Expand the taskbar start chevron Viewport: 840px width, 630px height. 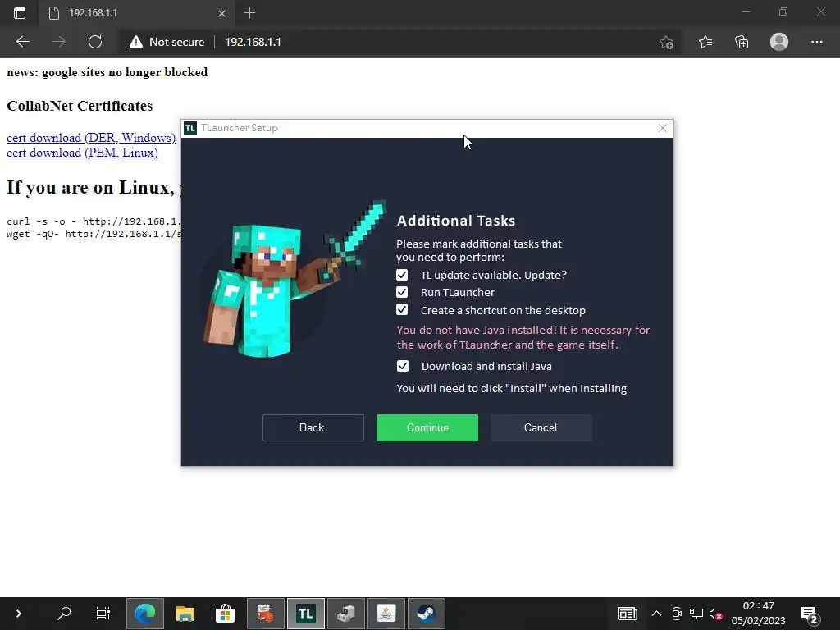[19, 614]
